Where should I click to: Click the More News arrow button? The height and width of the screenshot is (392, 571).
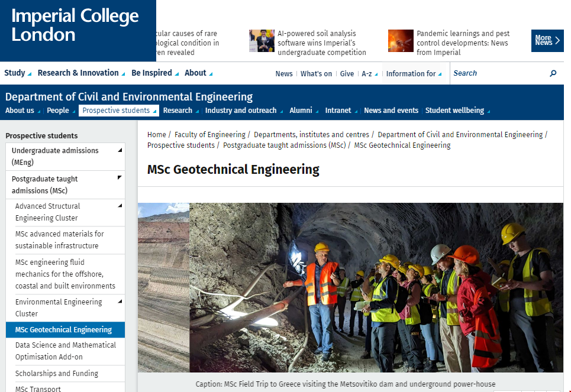[x=547, y=41]
